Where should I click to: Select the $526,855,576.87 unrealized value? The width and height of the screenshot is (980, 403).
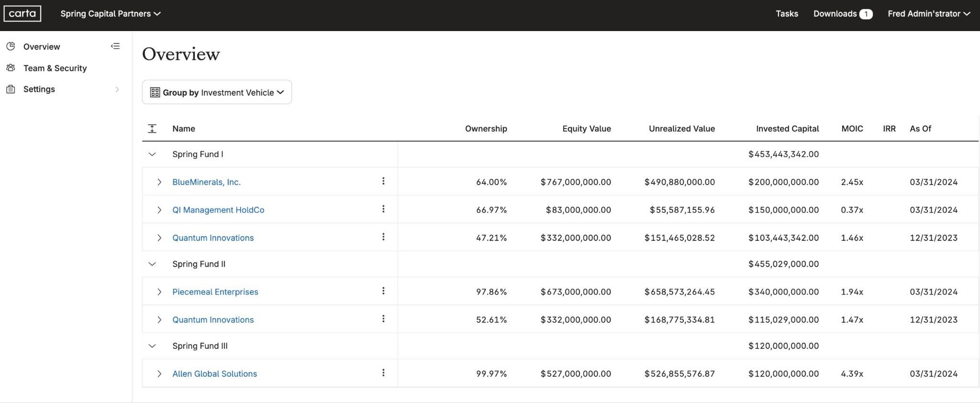click(679, 374)
